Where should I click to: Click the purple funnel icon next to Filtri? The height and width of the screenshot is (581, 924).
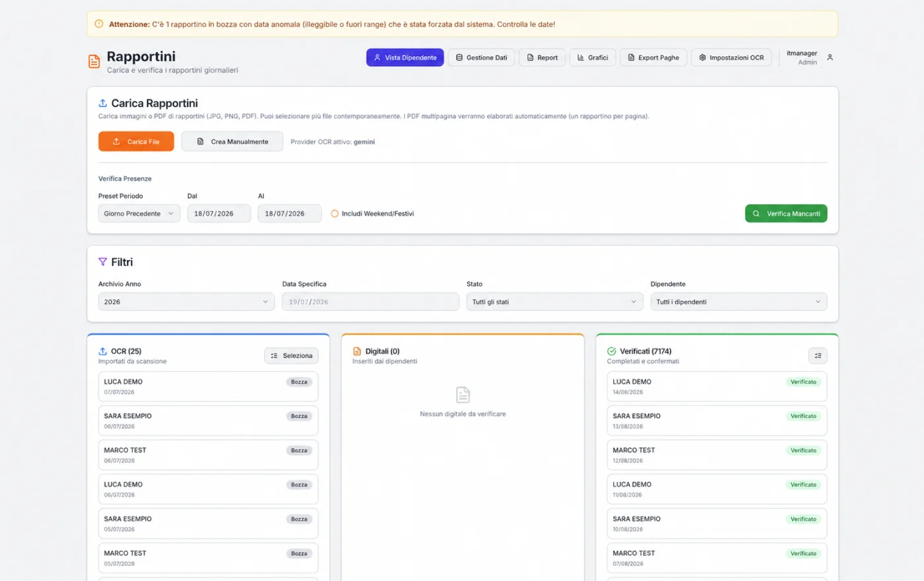click(103, 262)
